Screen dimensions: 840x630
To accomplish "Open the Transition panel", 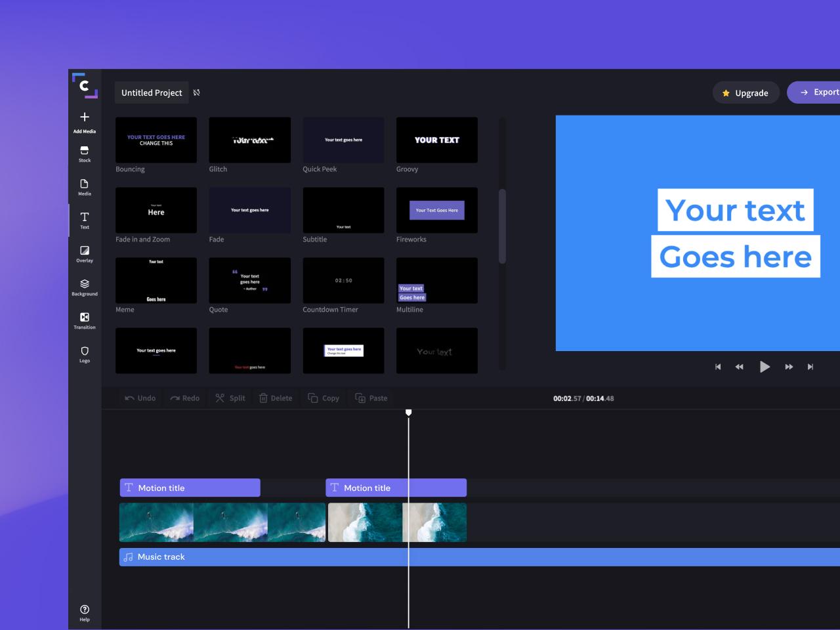I will click(x=85, y=321).
